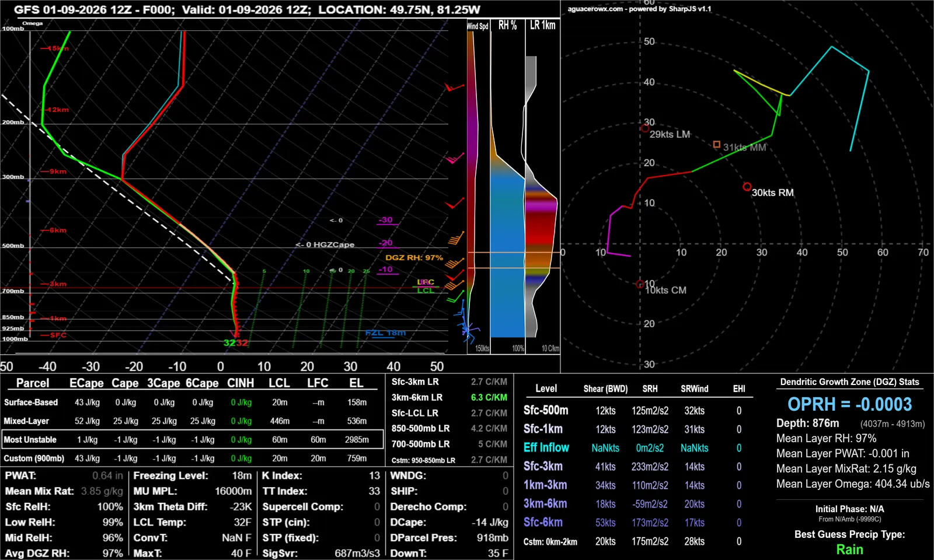934x560 pixels.
Task: Click the LFC column header
Action: [x=318, y=383]
